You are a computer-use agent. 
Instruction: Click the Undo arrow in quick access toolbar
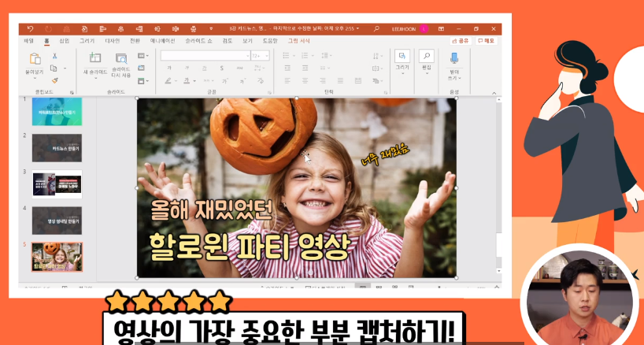pyautogui.click(x=30, y=28)
